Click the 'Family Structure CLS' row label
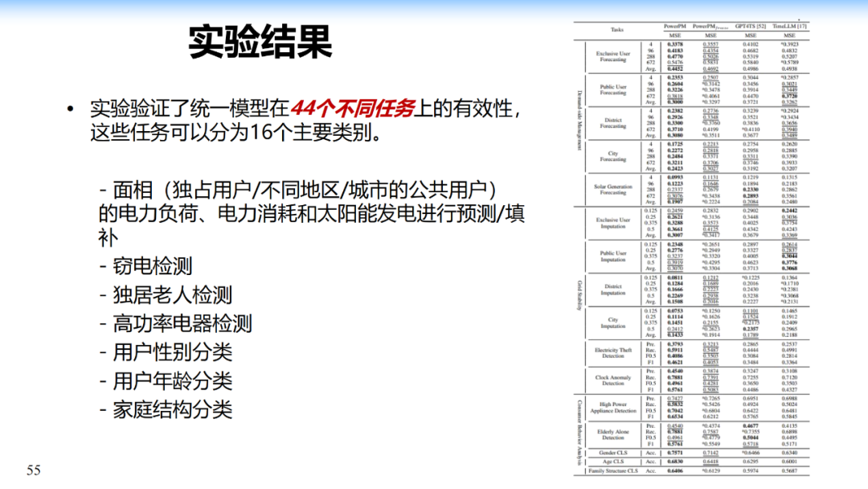The width and height of the screenshot is (868, 489). [x=612, y=471]
